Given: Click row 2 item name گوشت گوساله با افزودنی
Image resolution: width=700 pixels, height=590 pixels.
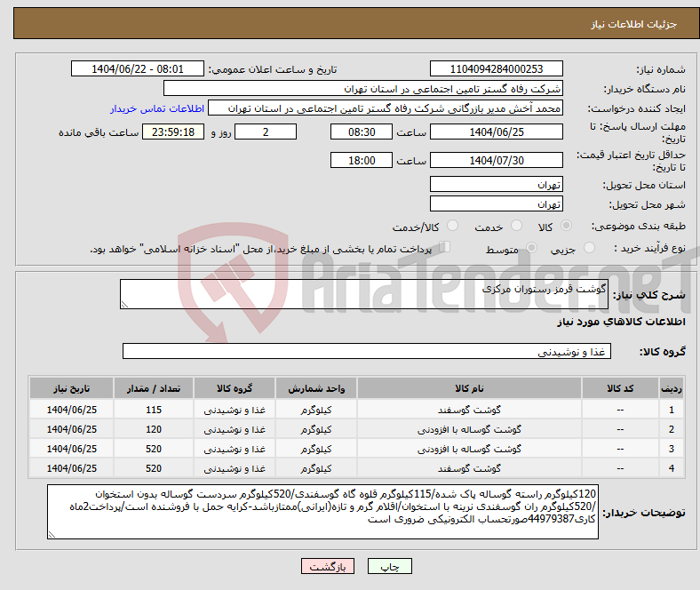Looking at the screenshot, I should pos(469,429).
